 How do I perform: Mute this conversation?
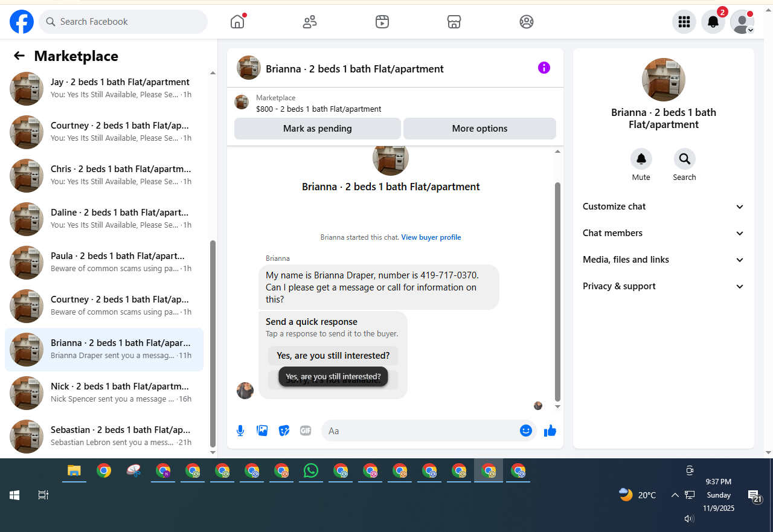tap(641, 159)
